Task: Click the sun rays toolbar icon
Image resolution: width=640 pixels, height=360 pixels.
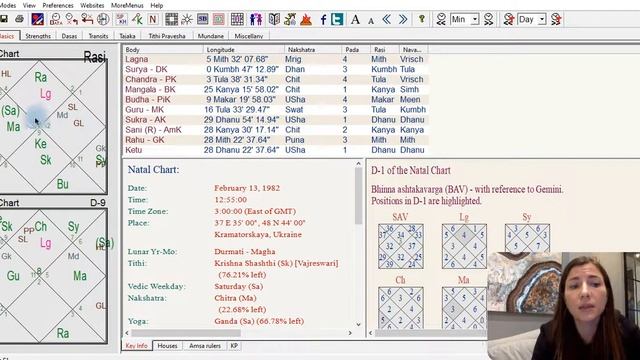Action: [x=187, y=19]
